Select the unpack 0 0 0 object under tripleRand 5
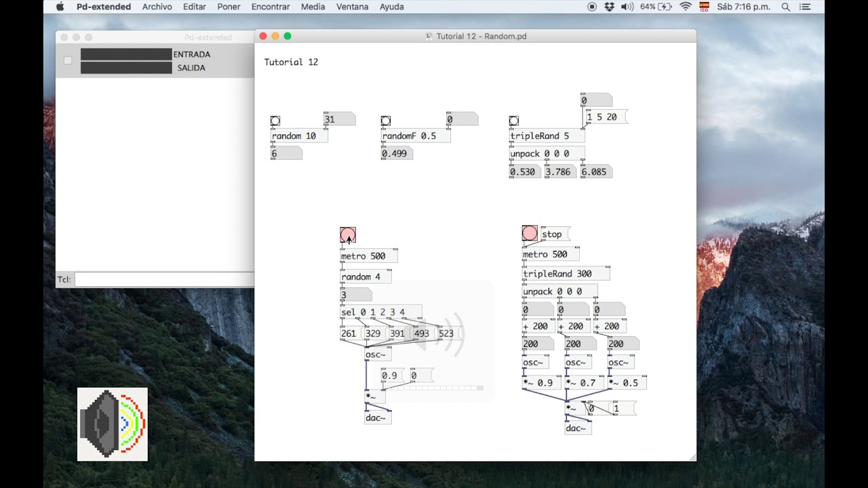 (547, 154)
